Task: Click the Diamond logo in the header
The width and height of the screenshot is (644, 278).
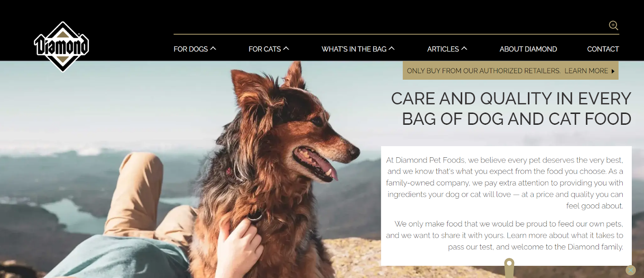Action: (62, 47)
